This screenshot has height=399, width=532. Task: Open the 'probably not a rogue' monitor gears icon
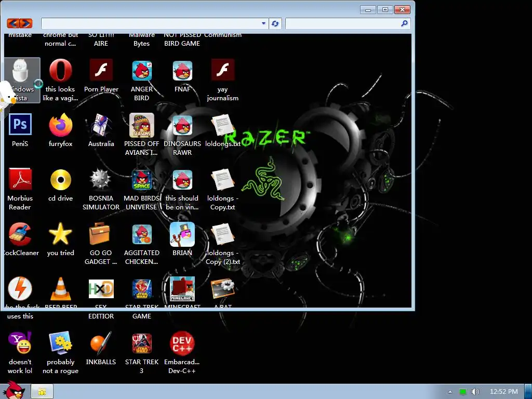pos(60,343)
